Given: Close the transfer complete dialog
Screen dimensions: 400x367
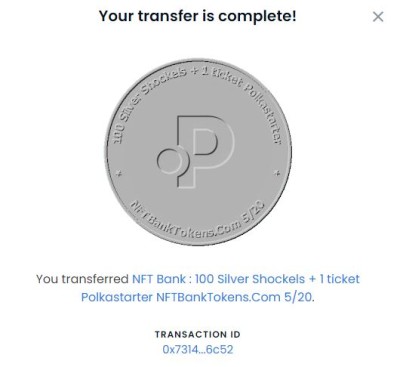Looking at the screenshot, I should 378,17.
